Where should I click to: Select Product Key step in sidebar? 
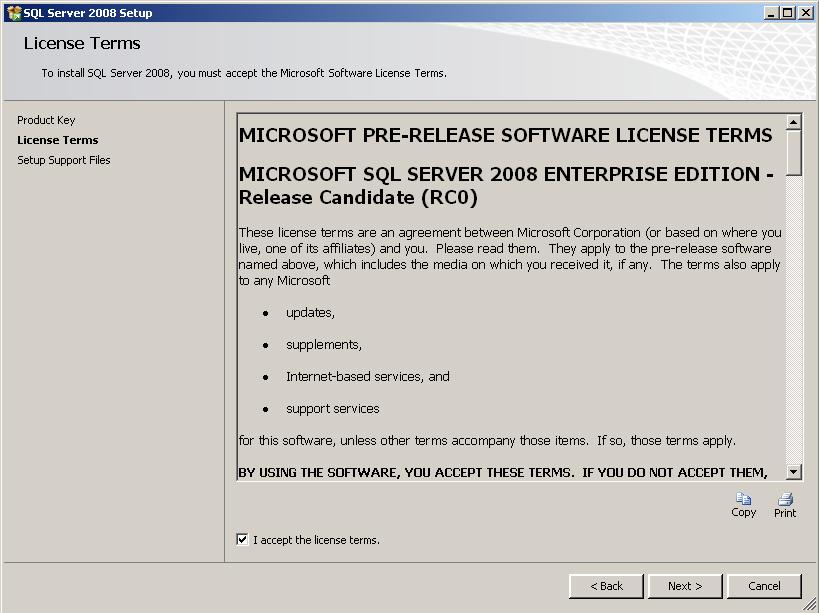[x=46, y=120]
